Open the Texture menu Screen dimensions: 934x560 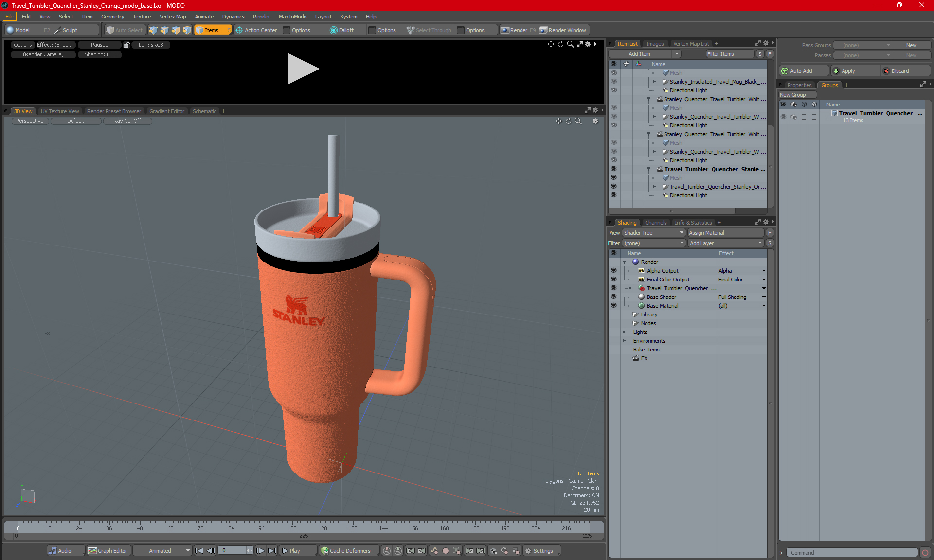point(142,17)
